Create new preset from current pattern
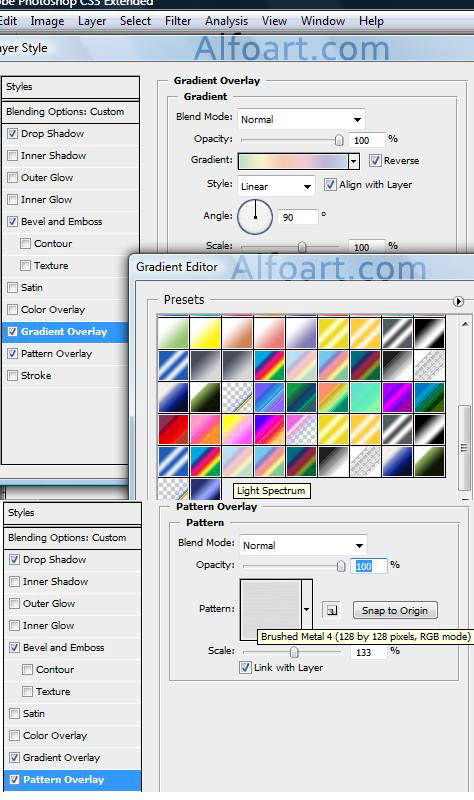This screenshot has height=800, width=474. pyautogui.click(x=331, y=610)
